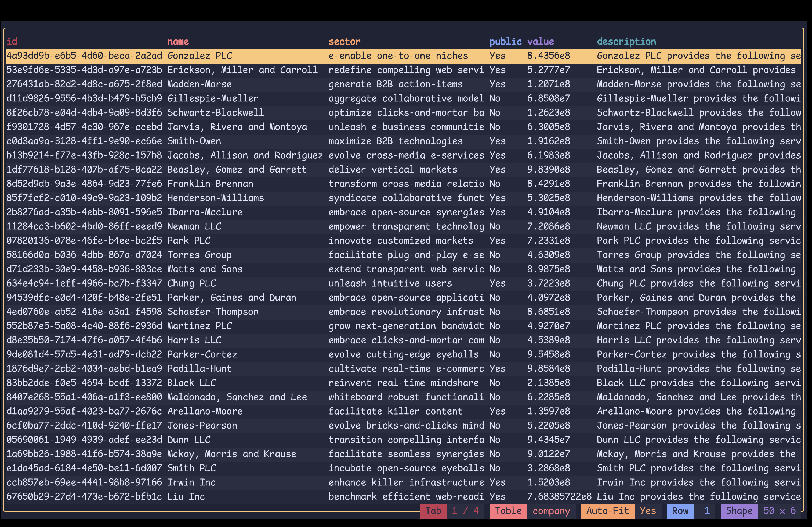The width and height of the screenshot is (812, 527).
Task: Click the Parker-Cortez description cell
Action: (698, 354)
